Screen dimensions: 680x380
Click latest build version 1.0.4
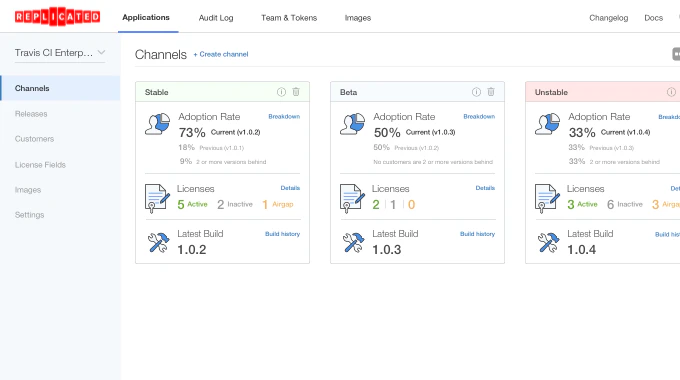coord(582,249)
